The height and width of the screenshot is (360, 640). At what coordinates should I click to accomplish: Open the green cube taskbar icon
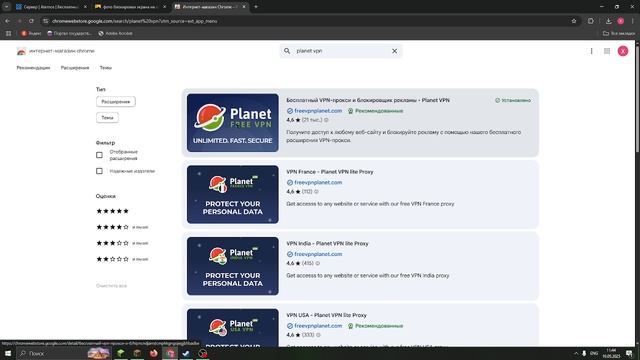pos(120,353)
